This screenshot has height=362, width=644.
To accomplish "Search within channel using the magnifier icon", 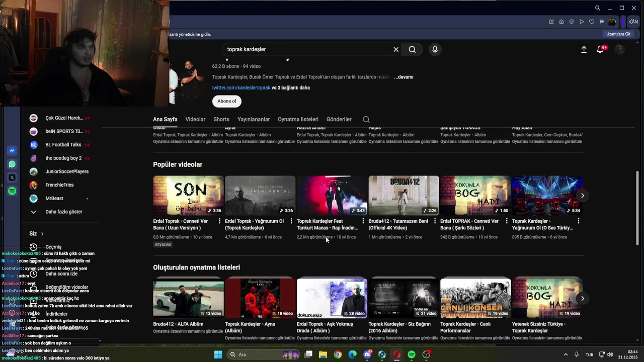I will tap(366, 120).
